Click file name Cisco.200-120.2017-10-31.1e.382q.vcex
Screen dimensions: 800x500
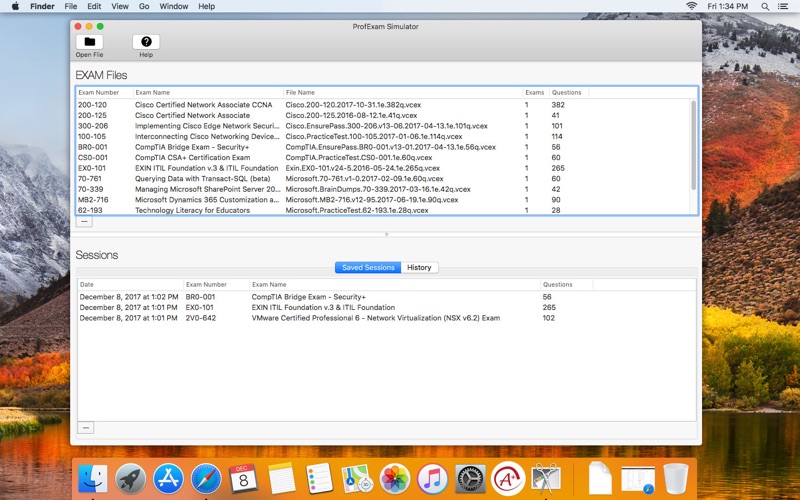[x=353, y=105]
